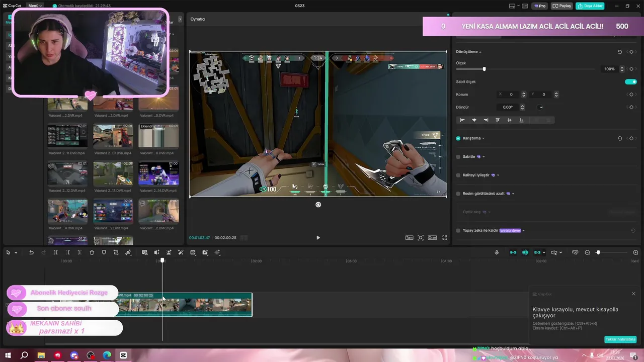Enable the Kaliteyi iyileştir checkbox
Screen dimensions: 644x362
[x=458, y=175]
